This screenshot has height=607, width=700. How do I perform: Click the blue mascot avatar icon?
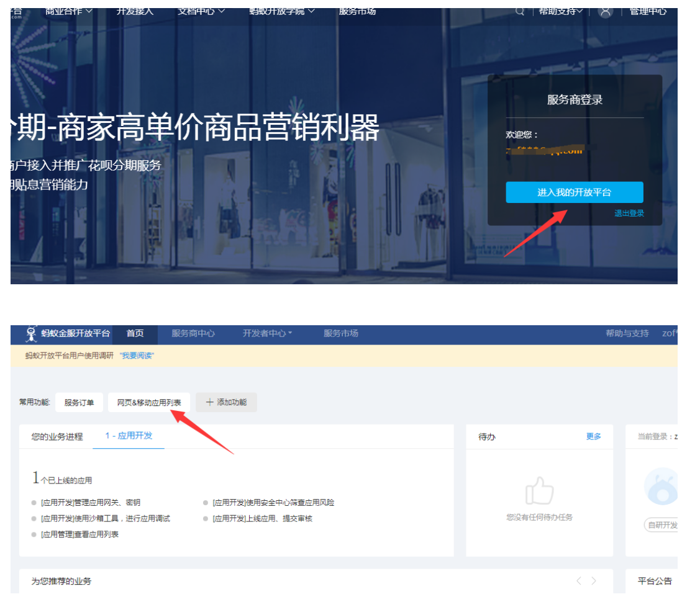(661, 487)
